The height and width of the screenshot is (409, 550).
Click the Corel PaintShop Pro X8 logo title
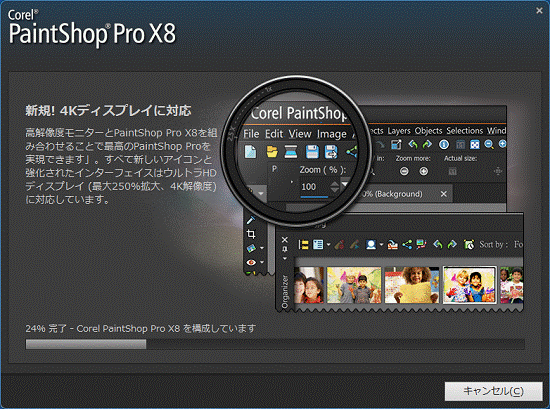[92, 28]
